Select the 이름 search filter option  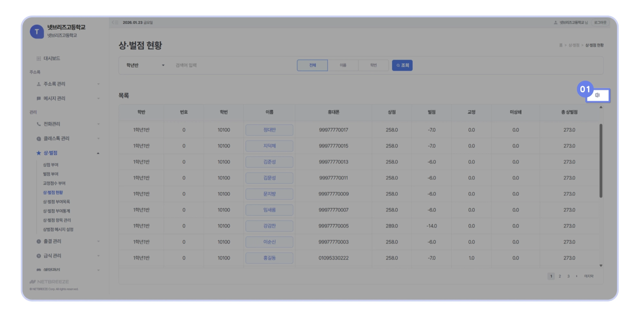pyautogui.click(x=343, y=65)
